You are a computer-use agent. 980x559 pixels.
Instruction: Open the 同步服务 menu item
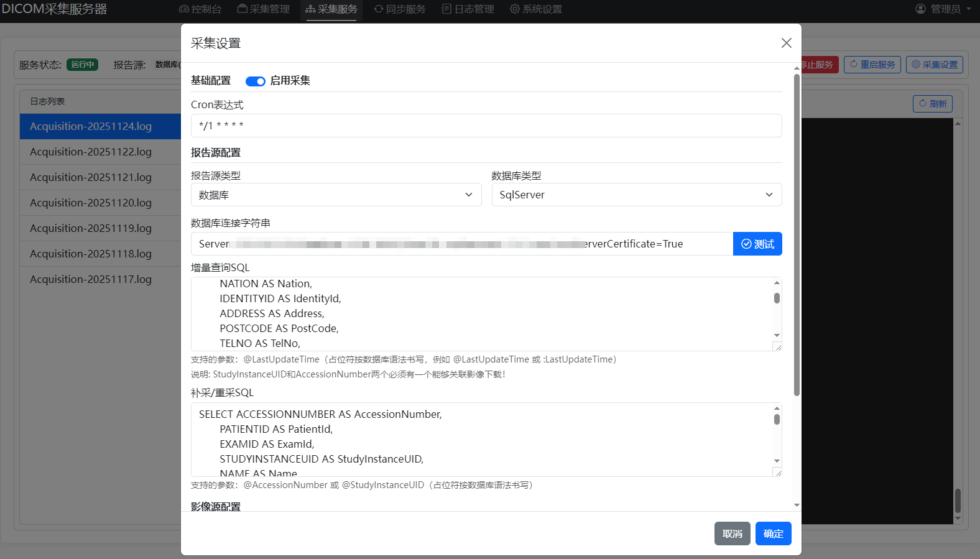[x=400, y=9]
